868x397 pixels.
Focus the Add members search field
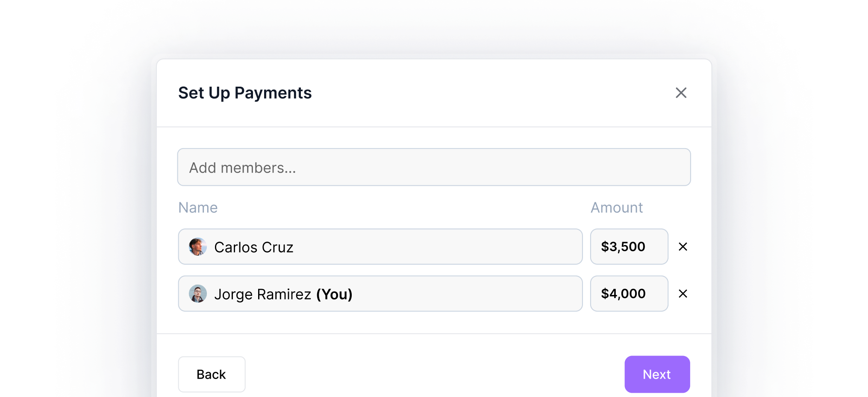434,167
